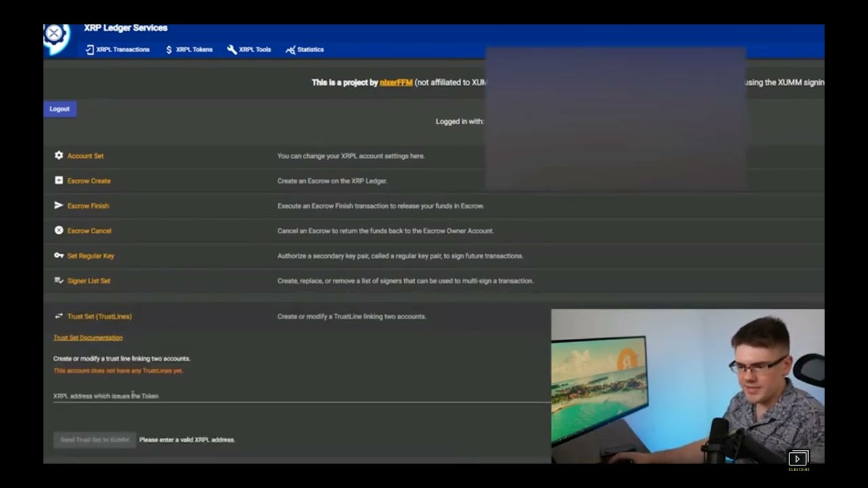This screenshot has height=488, width=868.
Task: Click the webcam video overlay
Action: [688, 386]
